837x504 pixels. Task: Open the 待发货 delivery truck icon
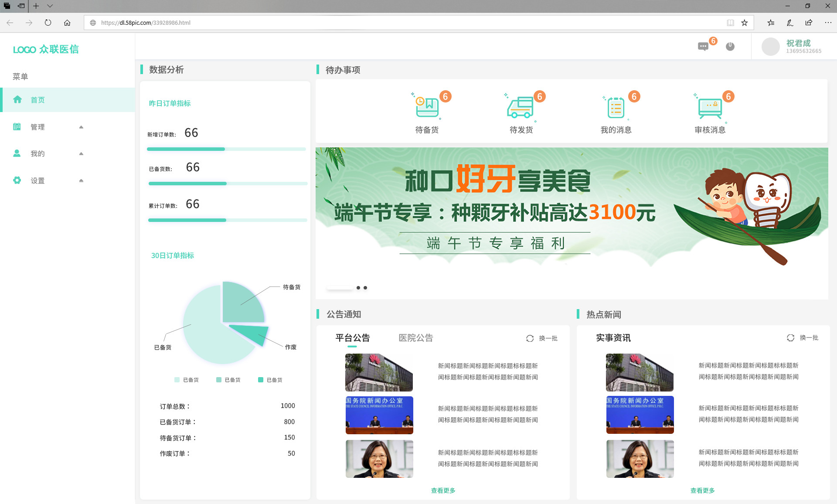(x=521, y=107)
